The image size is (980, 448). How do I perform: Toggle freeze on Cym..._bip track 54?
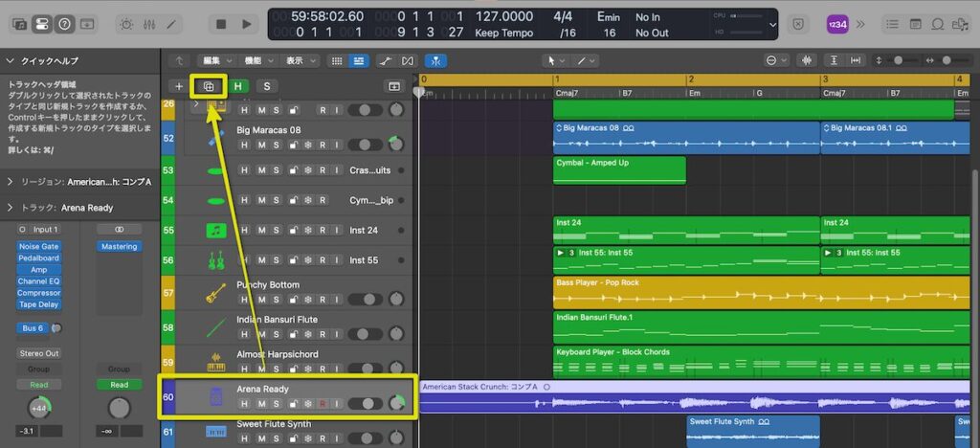[x=307, y=201]
